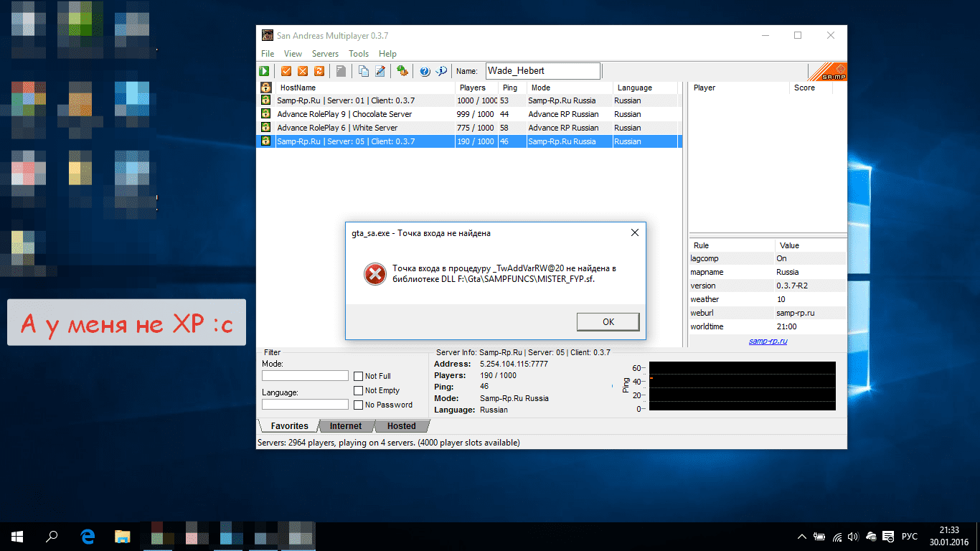Open the Servers menu
Viewport: 980px width, 551px height.
tap(325, 54)
